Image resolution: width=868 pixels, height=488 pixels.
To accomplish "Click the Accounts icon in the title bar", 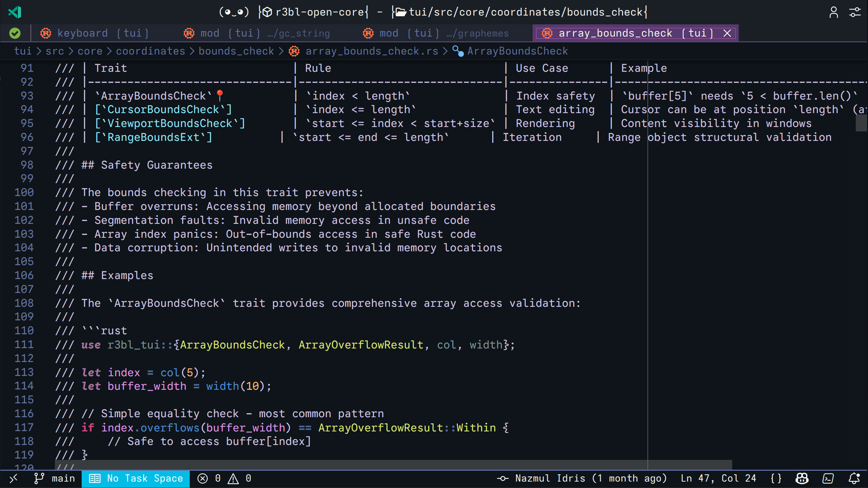I will [x=834, y=12].
